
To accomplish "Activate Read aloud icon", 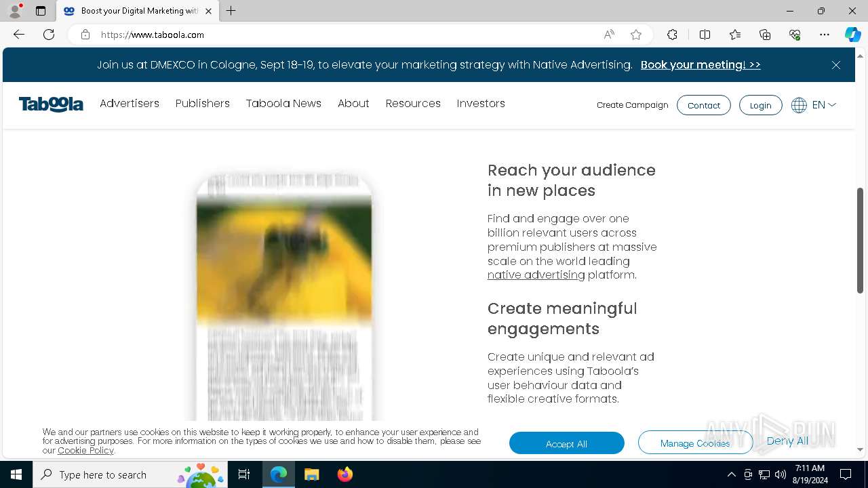I will click(x=609, y=35).
